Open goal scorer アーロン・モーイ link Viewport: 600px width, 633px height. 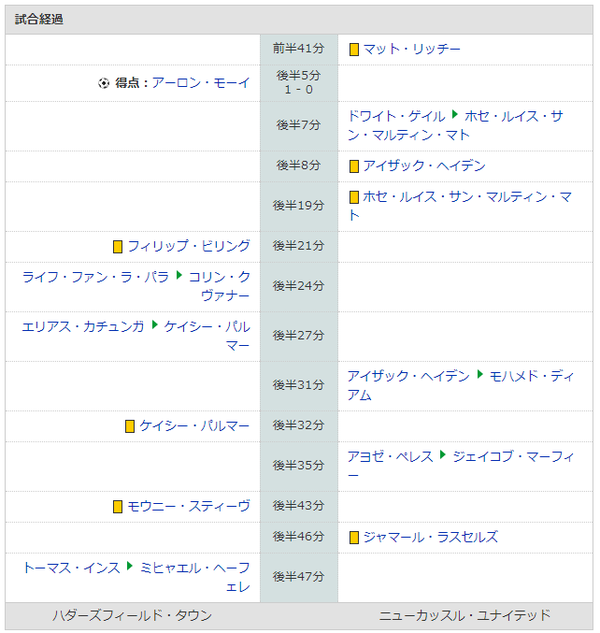[x=201, y=83]
